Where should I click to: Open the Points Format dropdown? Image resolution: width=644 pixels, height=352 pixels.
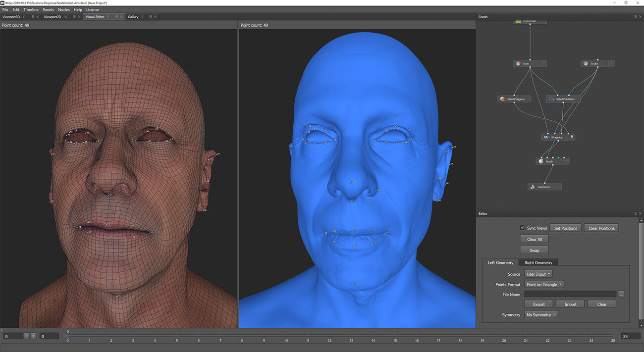coord(544,284)
